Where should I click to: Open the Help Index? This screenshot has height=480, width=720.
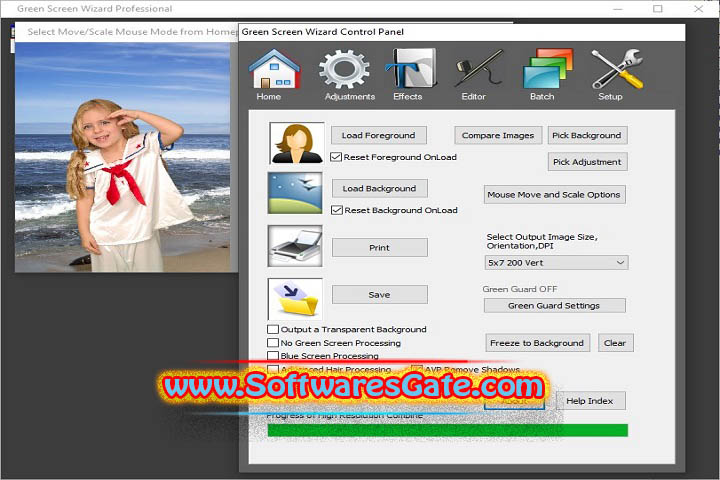590,401
